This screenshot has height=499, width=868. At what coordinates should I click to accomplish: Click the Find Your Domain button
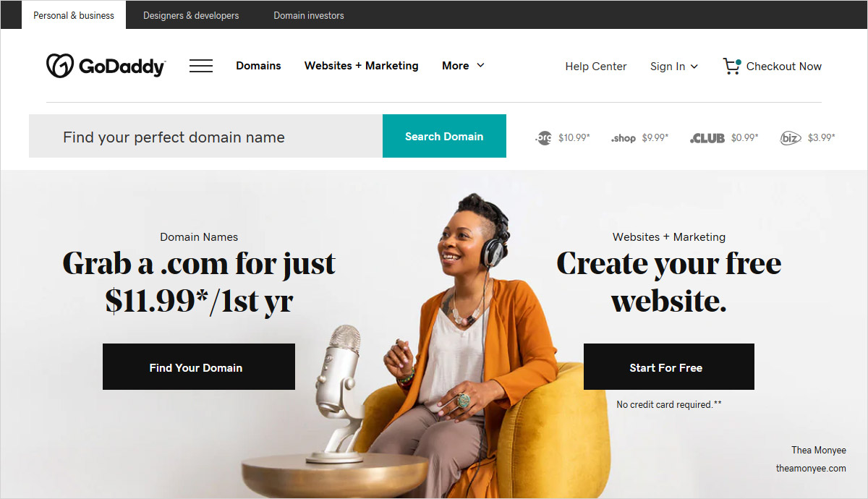(x=199, y=367)
